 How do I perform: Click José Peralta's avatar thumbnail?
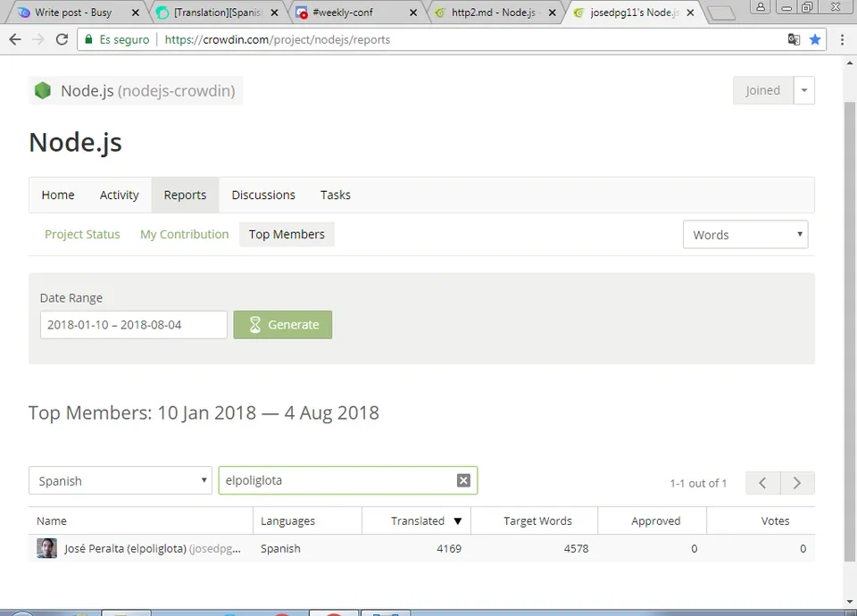pos(46,548)
